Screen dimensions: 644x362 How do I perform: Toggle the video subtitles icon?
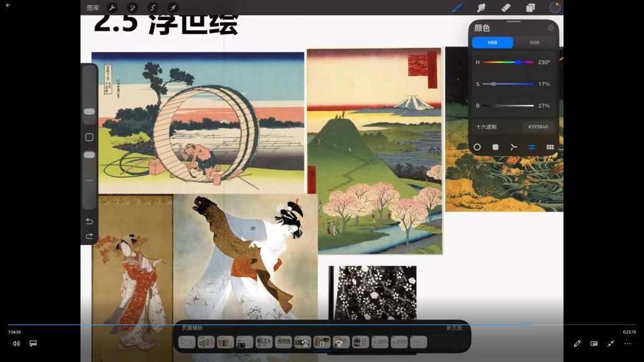coord(33,344)
